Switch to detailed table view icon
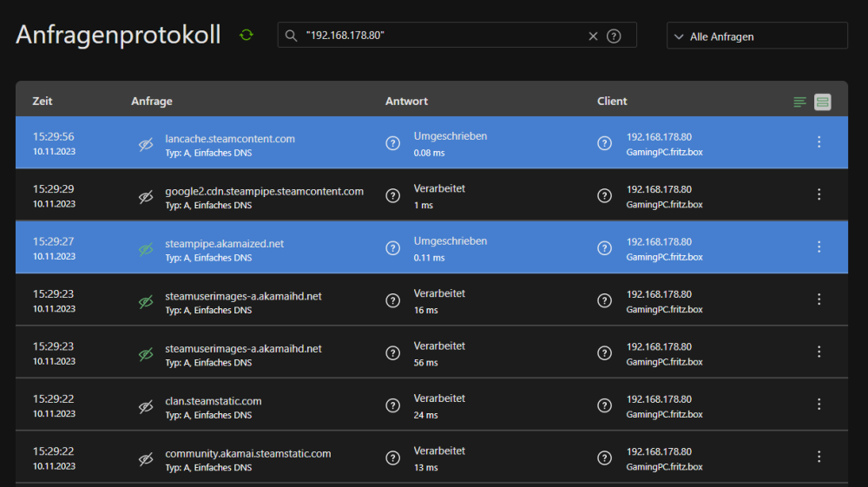 point(822,102)
